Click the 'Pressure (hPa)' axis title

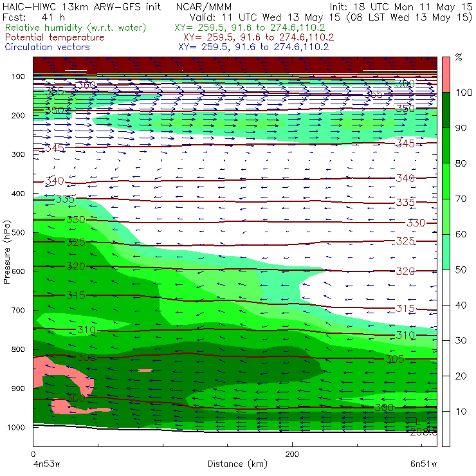point(6,252)
